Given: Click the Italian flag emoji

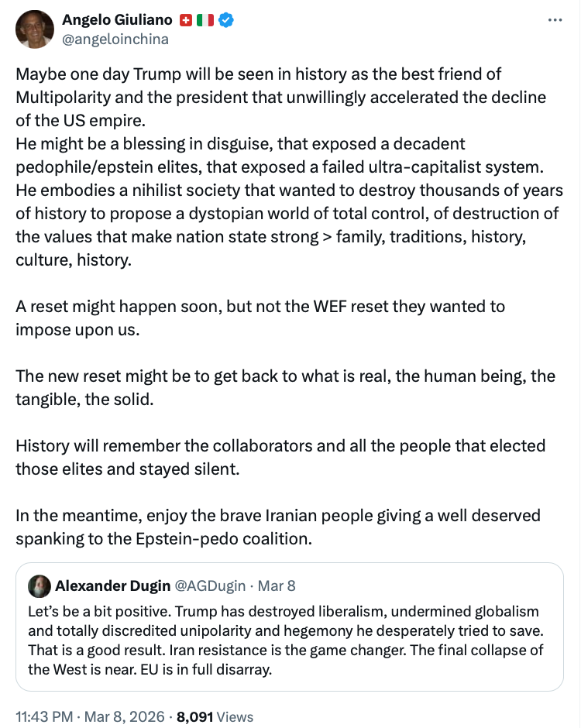Looking at the screenshot, I should pyautogui.click(x=205, y=21).
